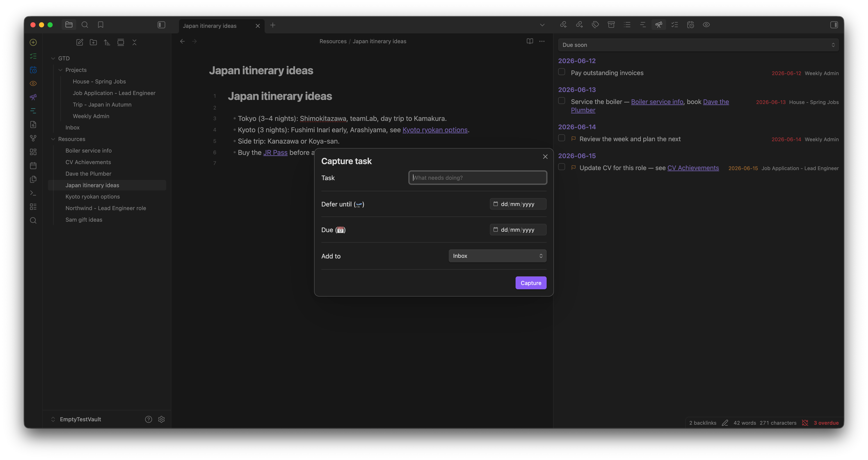Mark Update CV for this role as done
868x460 pixels.
click(561, 167)
